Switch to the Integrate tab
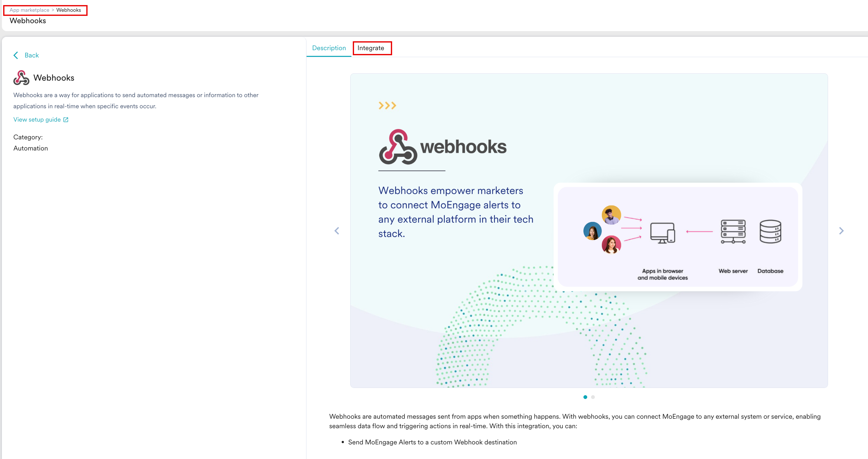This screenshot has width=868, height=459. click(371, 48)
